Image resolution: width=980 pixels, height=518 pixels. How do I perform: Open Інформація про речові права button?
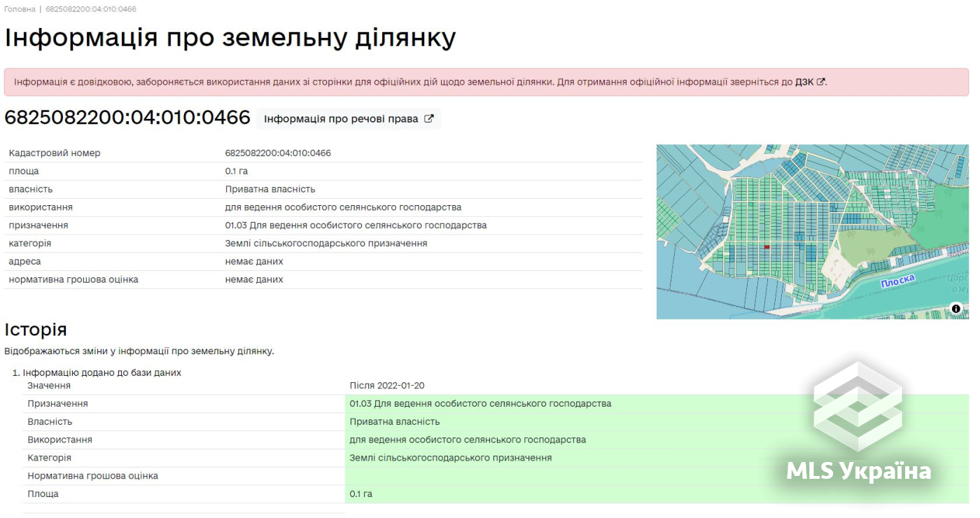point(349,119)
